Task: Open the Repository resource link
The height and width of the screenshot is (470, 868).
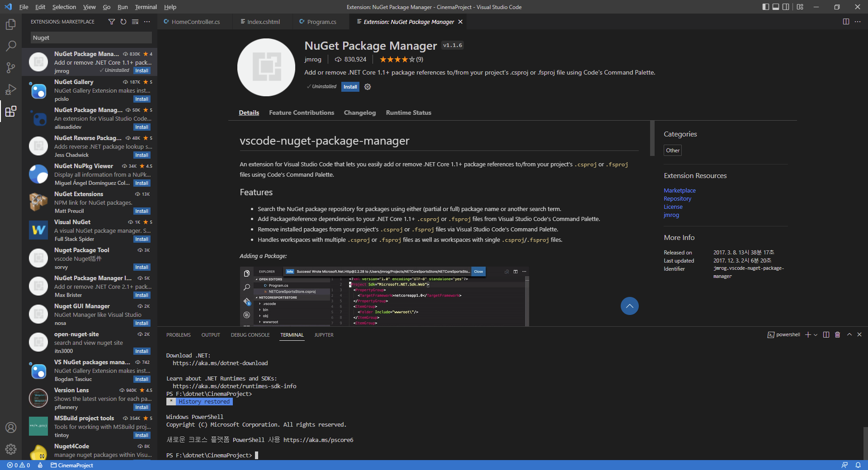Action: click(x=677, y=199)
